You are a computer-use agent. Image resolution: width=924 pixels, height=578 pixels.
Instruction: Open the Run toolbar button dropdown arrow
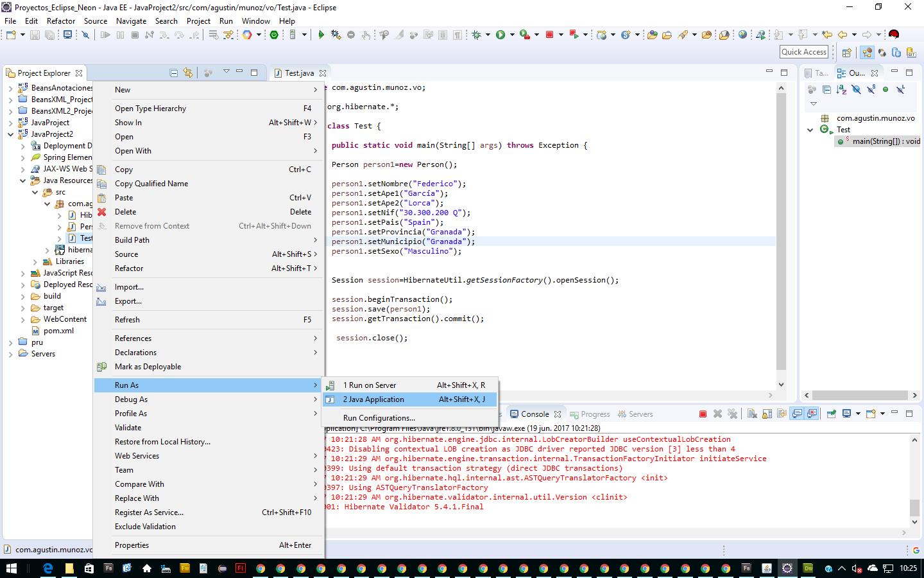click(x=512, y=35)
